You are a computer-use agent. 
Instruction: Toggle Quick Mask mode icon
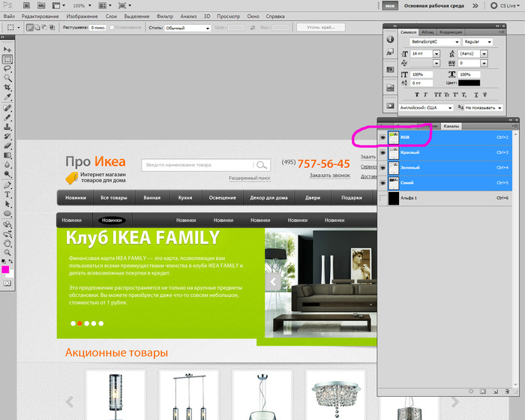click(x=7, y=283)
